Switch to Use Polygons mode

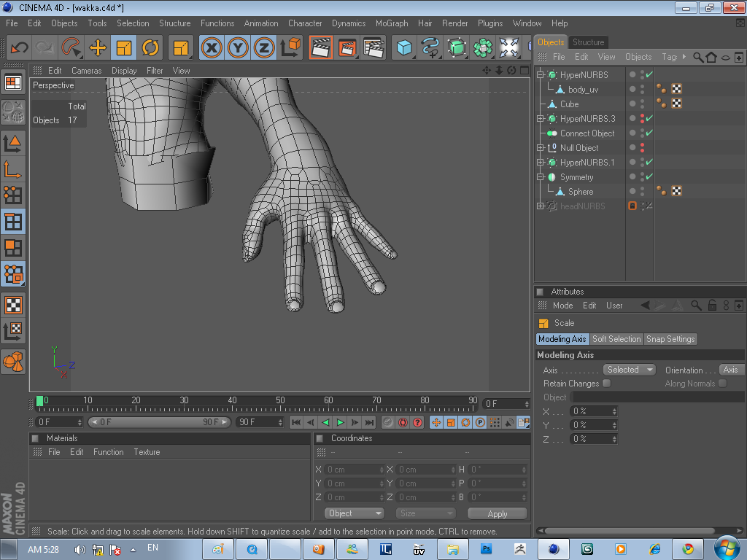point(13,248)
